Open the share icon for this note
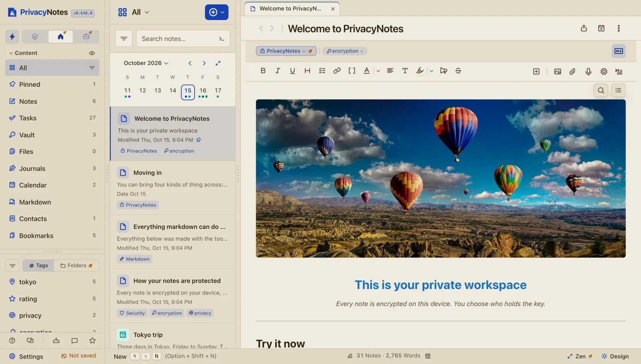This screenshot has width=641, height=364. pyautogui.click(x=584, y=28)
